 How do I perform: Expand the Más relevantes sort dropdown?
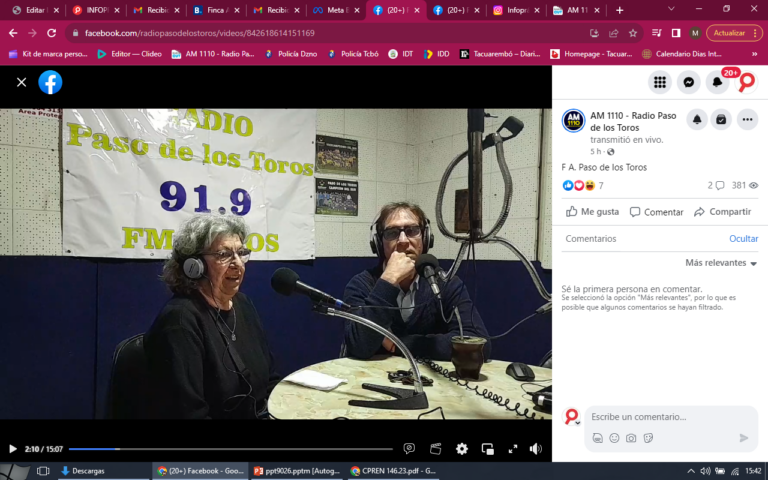pos(721,263)
